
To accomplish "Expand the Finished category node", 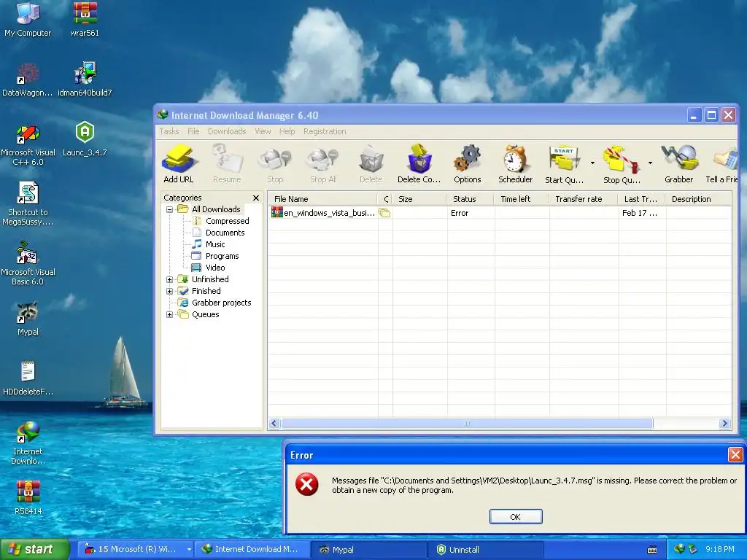I will 169,291.
